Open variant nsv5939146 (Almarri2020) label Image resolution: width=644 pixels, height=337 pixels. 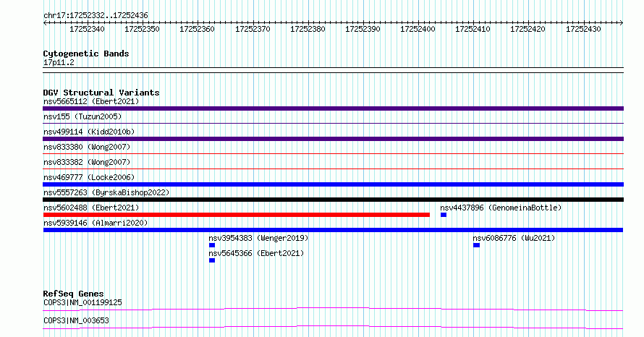pos(96,223)
